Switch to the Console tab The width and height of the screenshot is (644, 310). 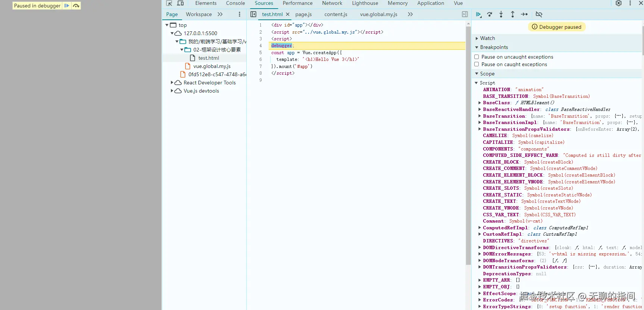click(x=235, y=3)
